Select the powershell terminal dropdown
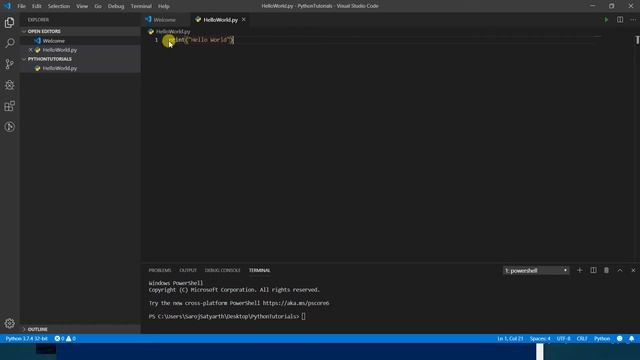This screenshot has height=360, width=640. pyautogui.click(x=536, y=271)
